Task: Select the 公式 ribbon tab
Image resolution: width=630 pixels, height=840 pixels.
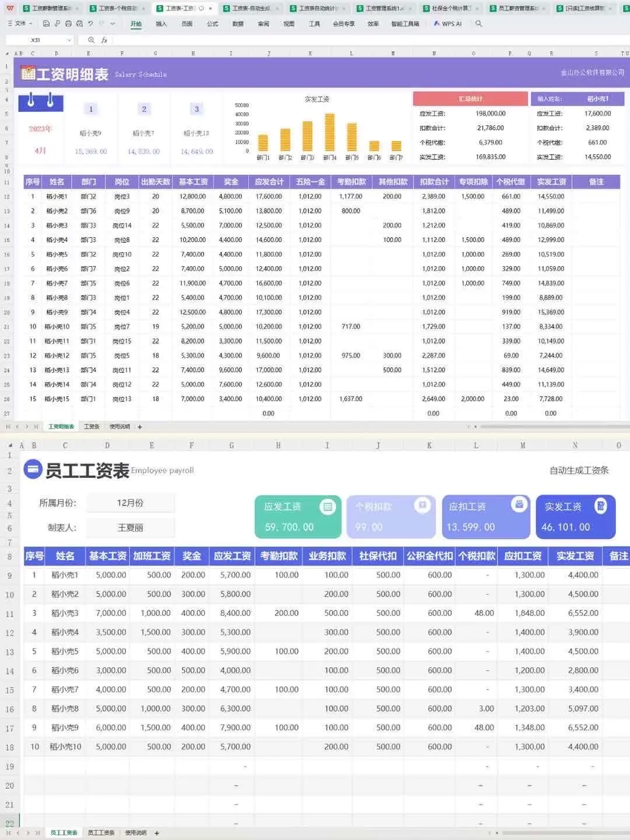Action: click(212, 24)
